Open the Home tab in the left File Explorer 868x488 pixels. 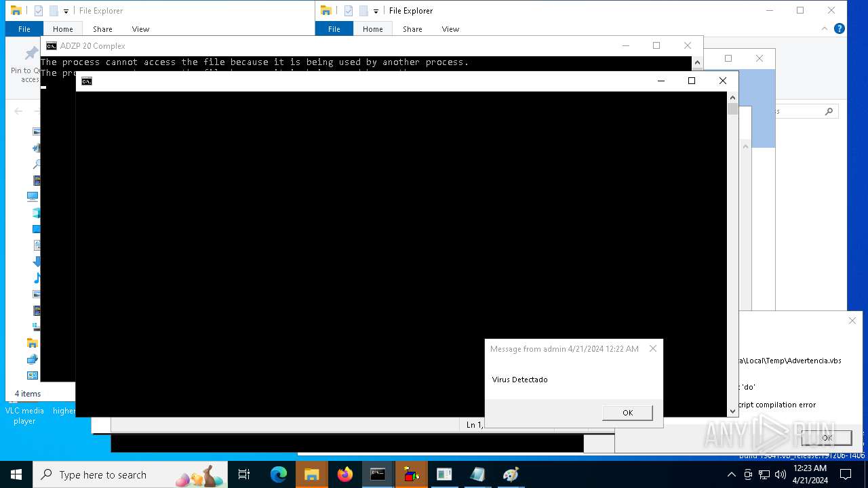pos(63,29)
